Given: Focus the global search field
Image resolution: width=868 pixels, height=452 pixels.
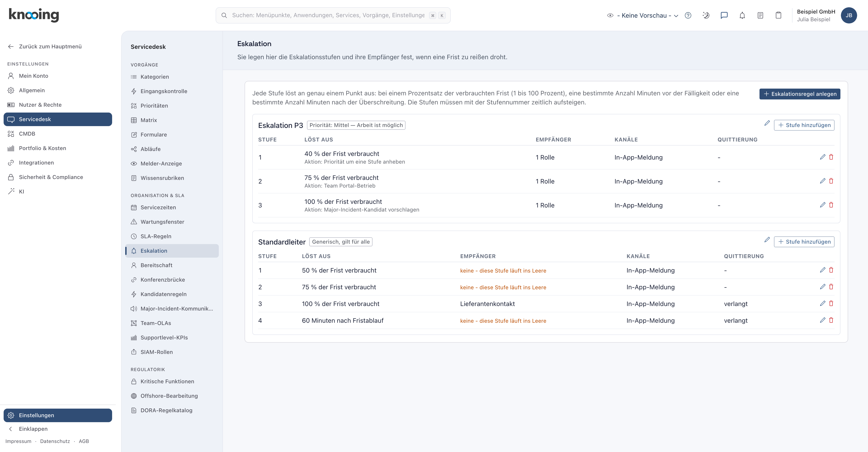Looking at the screenshot, I should 333,16.
